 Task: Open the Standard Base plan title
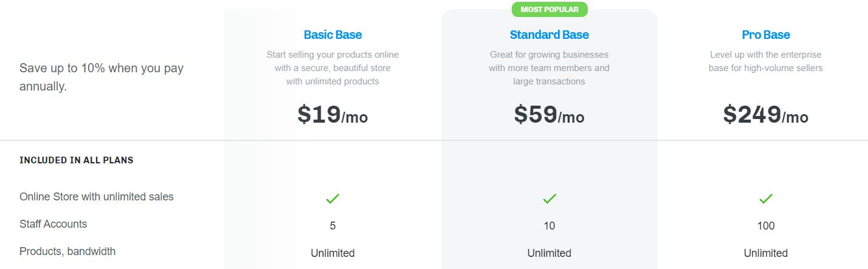[549, 35]
